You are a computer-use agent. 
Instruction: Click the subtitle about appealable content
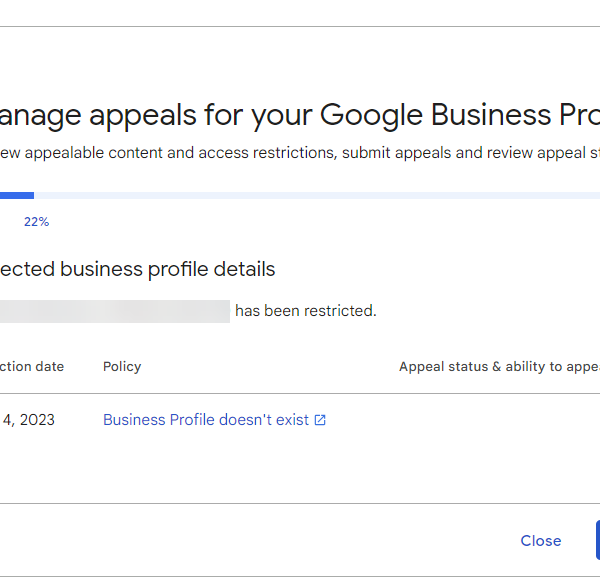(300, 153)
